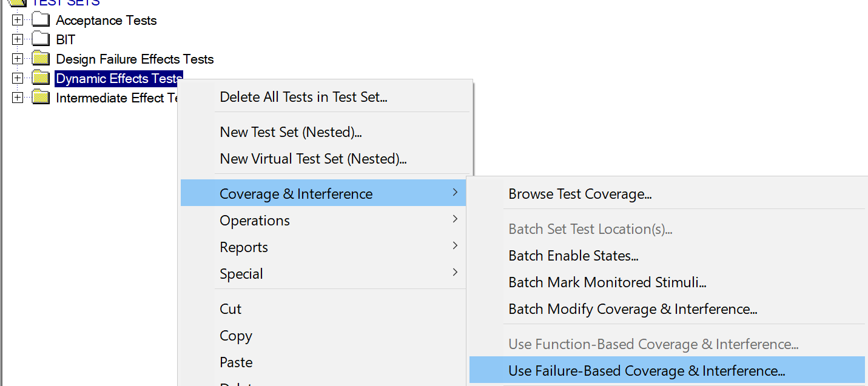Click Use Failure-Based Coverage & Interference
Image resolution: width=868 pixels, height=386 pixels.
647,371
